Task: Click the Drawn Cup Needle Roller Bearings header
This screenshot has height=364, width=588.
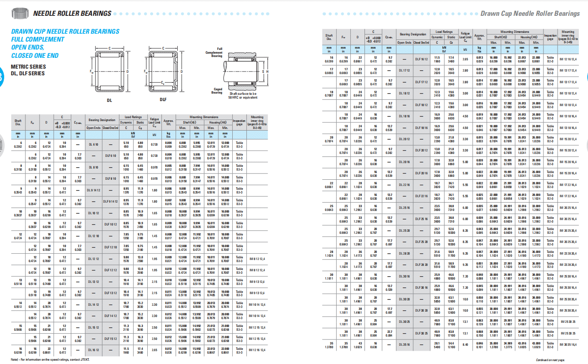Action: point(530,13)
